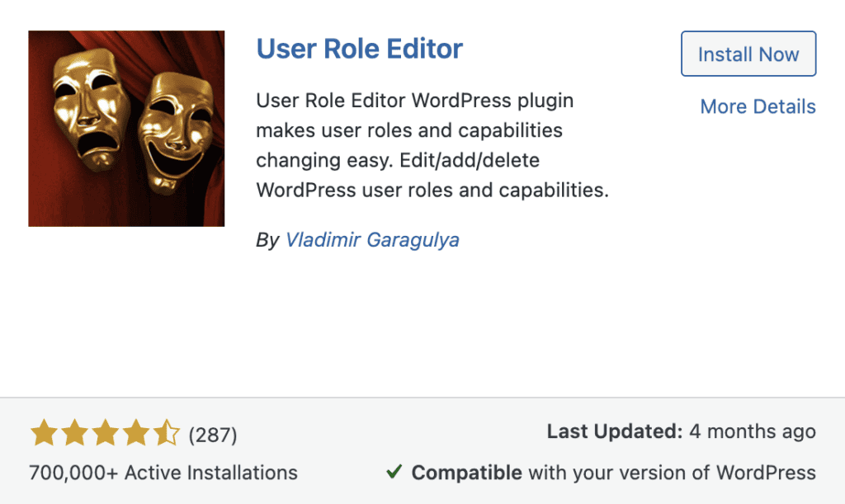Visit author Vladimir Garagulya's link
The height and width of the screenshot is (504, 845).
[372, 239]
